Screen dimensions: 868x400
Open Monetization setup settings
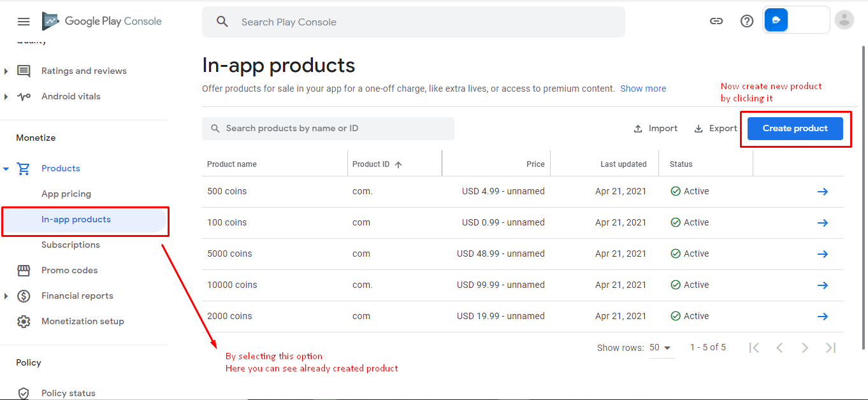[x=83, y=321]
